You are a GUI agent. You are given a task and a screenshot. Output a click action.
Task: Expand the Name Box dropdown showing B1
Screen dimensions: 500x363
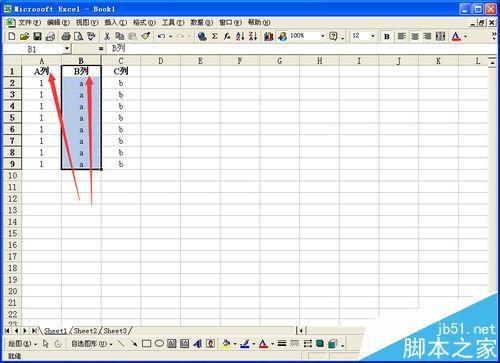(67, 49)
